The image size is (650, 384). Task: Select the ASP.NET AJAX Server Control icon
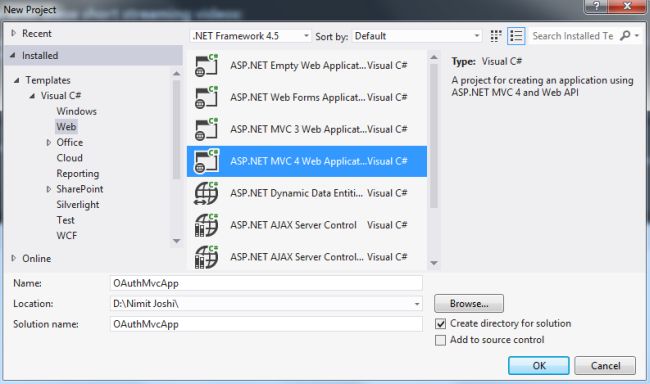(x=206, y=225)
